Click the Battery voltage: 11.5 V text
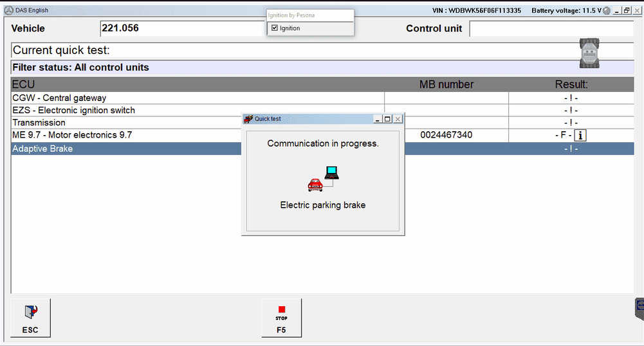The width and height of the screenshot is (644, 346). 566,11
